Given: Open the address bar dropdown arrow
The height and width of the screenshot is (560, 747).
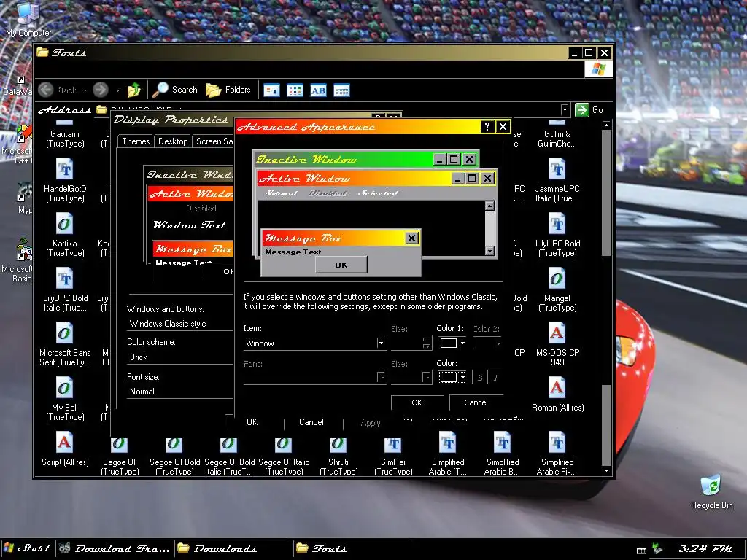Looking at the screenshot, I should click(x=565, y=110).
